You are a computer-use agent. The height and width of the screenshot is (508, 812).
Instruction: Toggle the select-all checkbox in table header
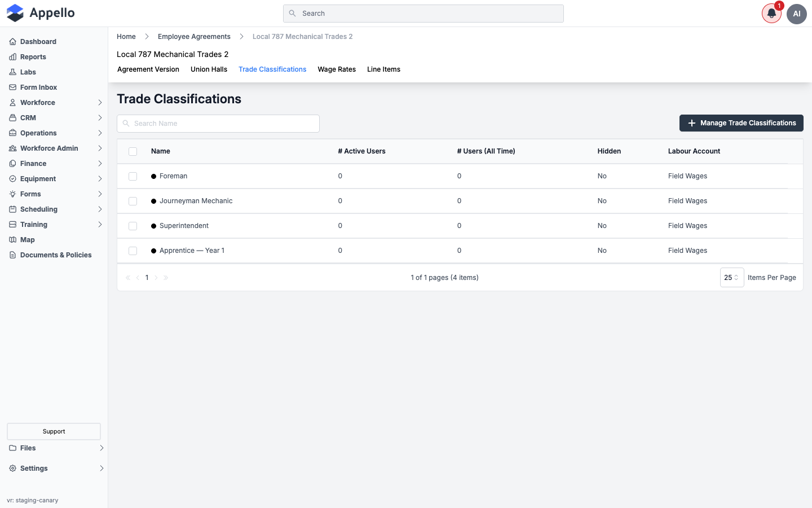[x=133, y=151]
